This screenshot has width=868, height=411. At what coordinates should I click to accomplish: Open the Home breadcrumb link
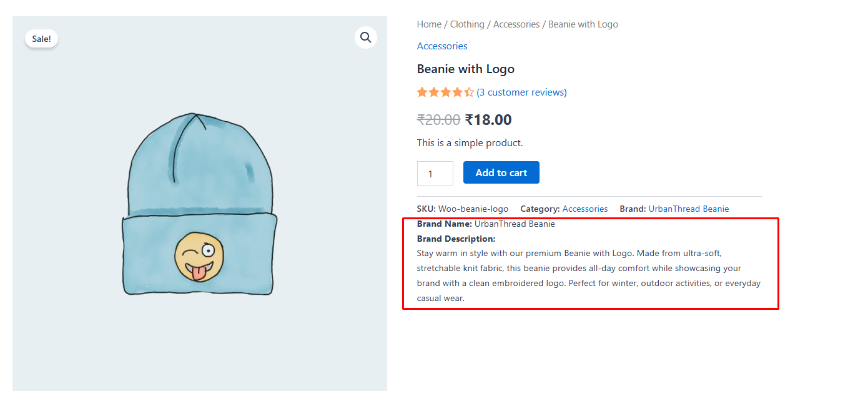(429, 24)
